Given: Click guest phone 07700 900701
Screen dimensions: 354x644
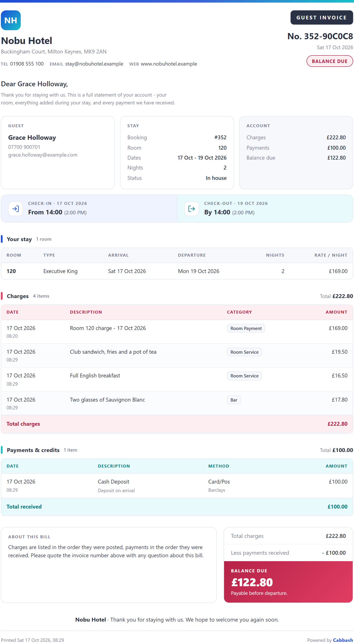Looking at the screenshot, I should pos(24,147).
